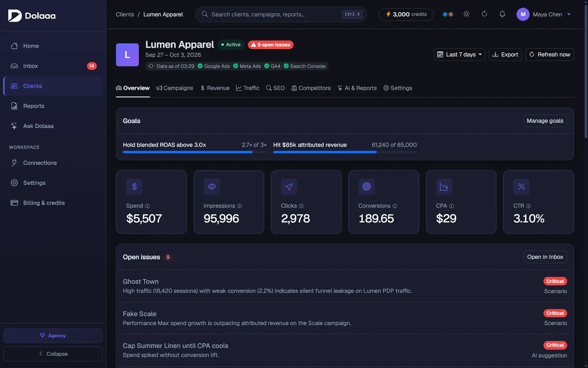This screenshot has width=588, height=368.
Task: Click the 9 open issues badge
Action: tap(270, 45)
